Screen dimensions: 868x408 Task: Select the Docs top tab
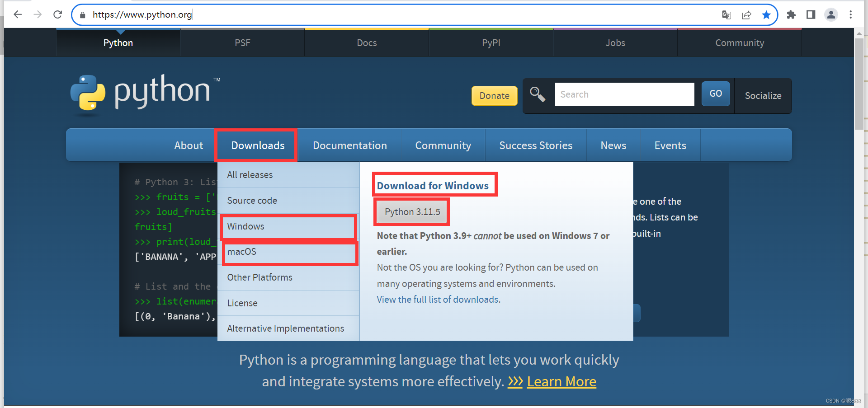coord(367,43)
